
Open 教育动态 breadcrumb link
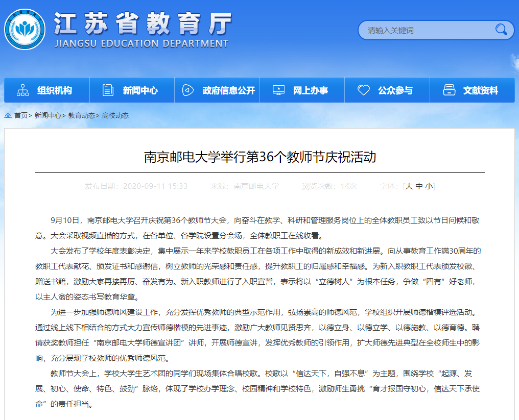[x=81, y=115]
